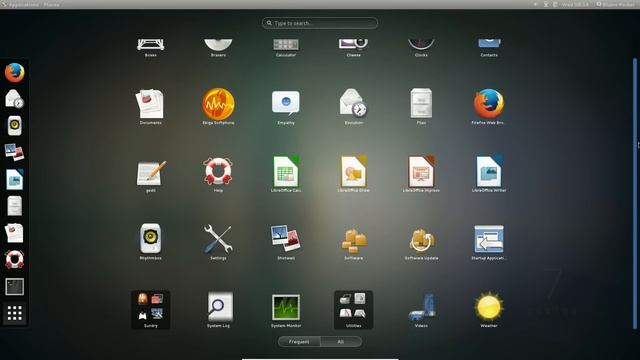Expand the Sundry app folder
This screenshot has height=360, width=640.
coord(150,309)
